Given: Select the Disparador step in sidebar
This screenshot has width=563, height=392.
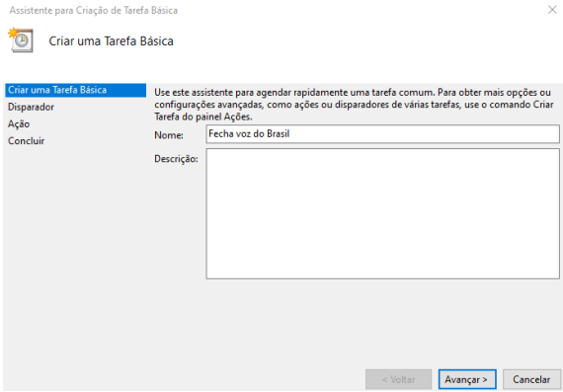Looking at the screenshot, I should click(31, 107).
